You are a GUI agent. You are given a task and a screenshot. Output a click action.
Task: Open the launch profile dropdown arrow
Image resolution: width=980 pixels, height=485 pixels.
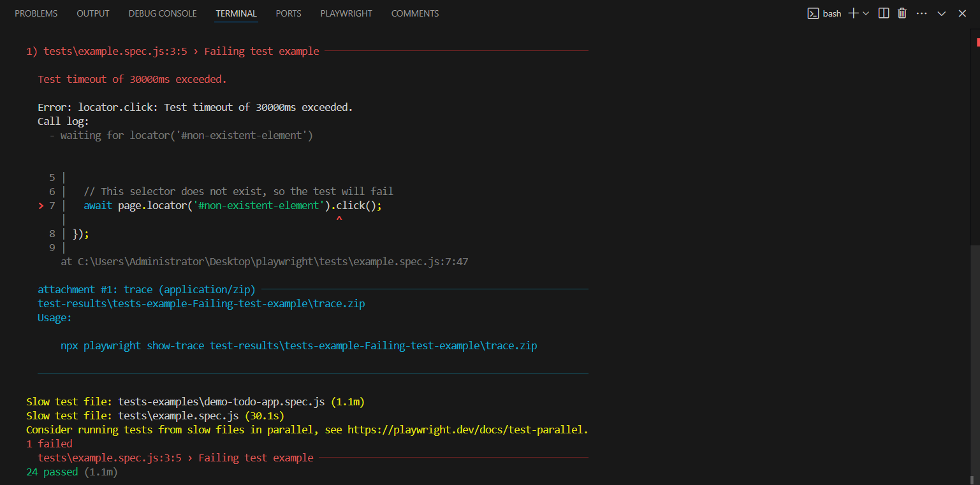click(866, 13)
